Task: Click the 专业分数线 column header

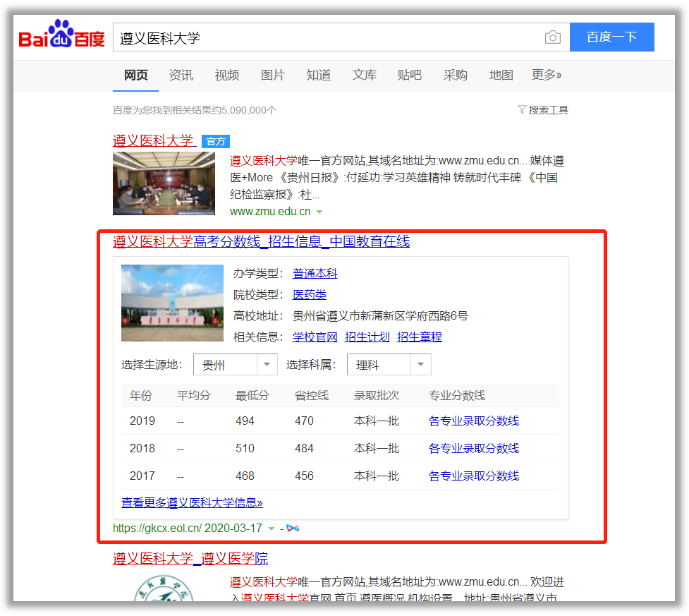Action: 457,395
